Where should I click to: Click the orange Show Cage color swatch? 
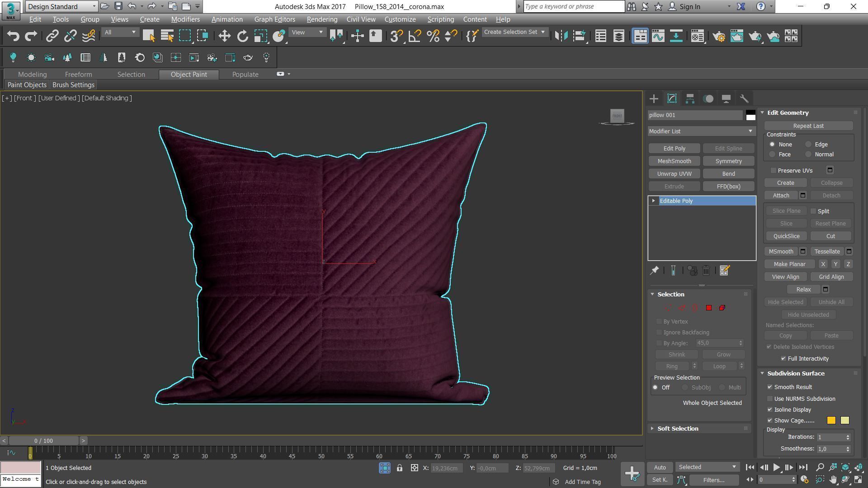[831, 421]
